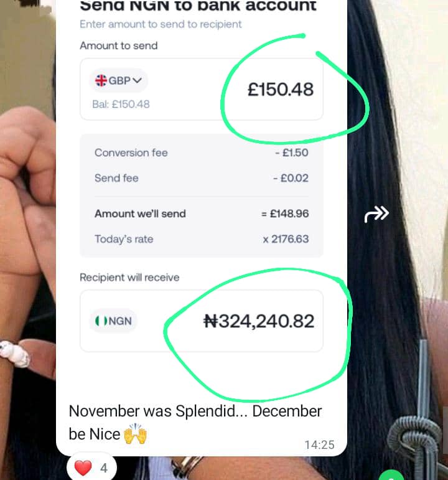This screenshot has height=480, width=448.
Task: Tap the Amount we'll send £148.96 row
Action: click(x=202, y=214)
